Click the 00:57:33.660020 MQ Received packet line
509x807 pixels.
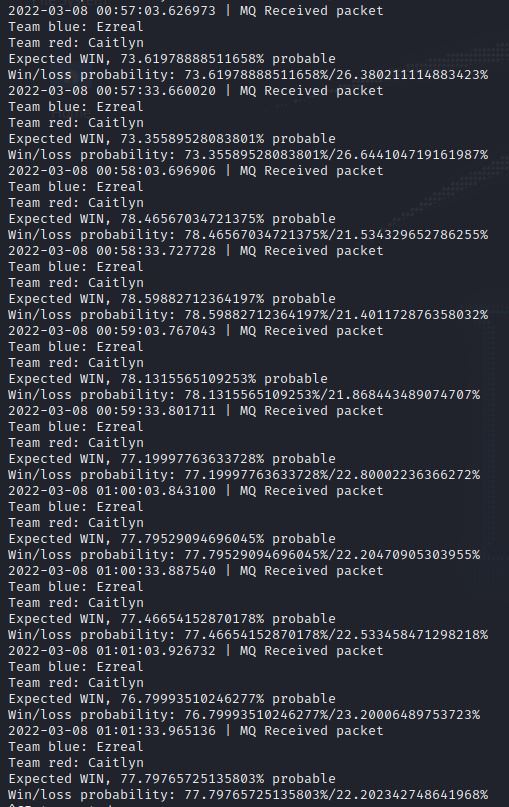(x=196, y=91)
